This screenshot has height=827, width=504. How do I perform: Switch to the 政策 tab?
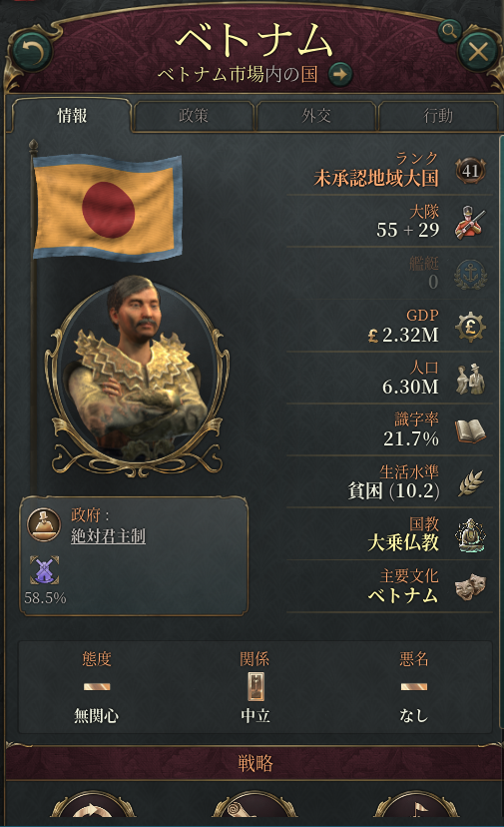click(x=194, y=116)
